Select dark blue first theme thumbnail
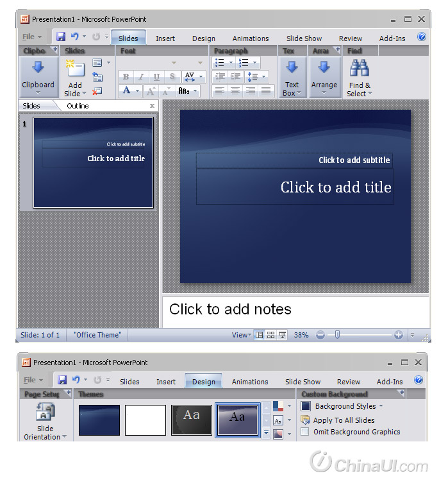This screenshot has width=448, height=478. (x=99, y=420)
